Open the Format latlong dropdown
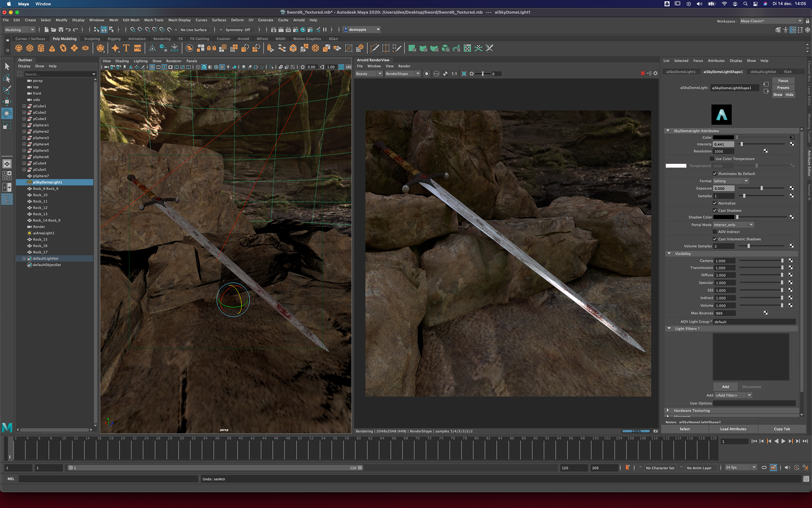Screen dimensions: 812x508 (x=731, y=181)
